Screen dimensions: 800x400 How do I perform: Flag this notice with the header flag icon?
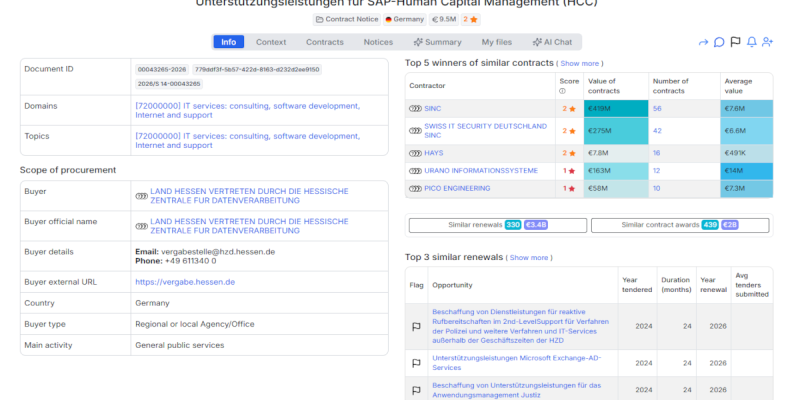tap(735, 42)
